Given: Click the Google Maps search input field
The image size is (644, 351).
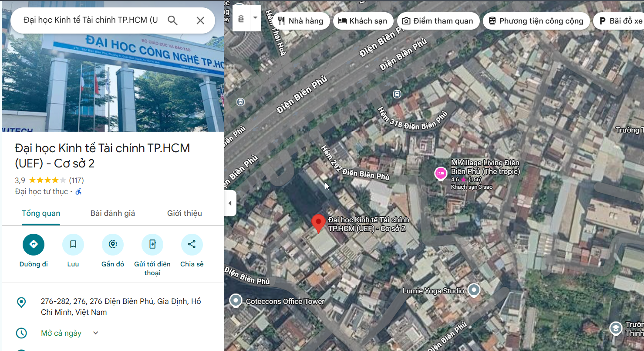Looking at the screenshot, I should coord(91,20).
